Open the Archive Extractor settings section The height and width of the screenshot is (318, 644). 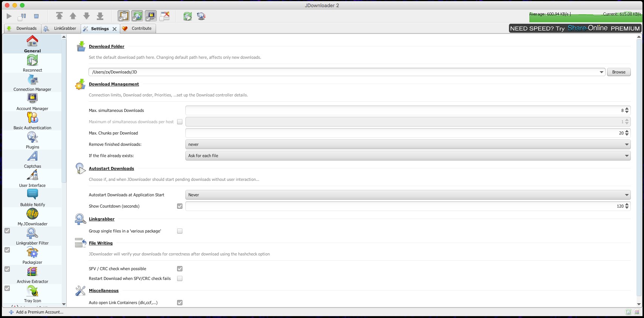[x=32, y=275]
